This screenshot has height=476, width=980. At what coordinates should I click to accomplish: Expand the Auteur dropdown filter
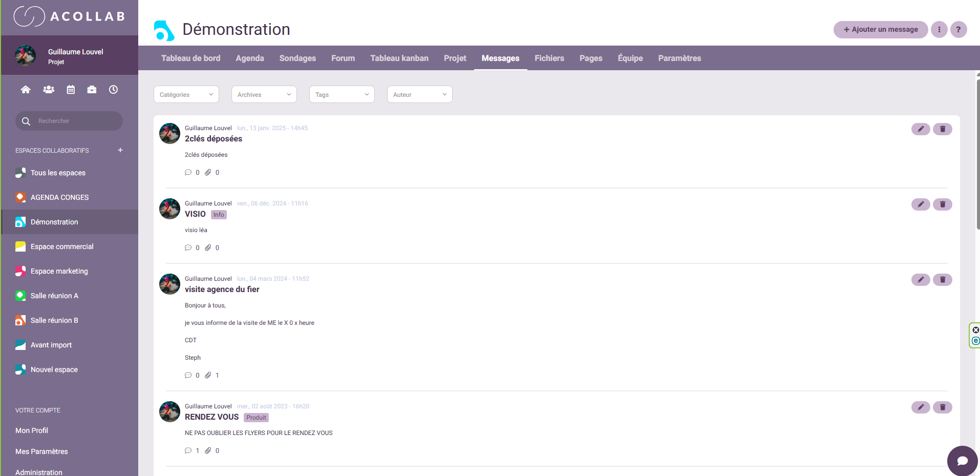(x=419, y=95)
